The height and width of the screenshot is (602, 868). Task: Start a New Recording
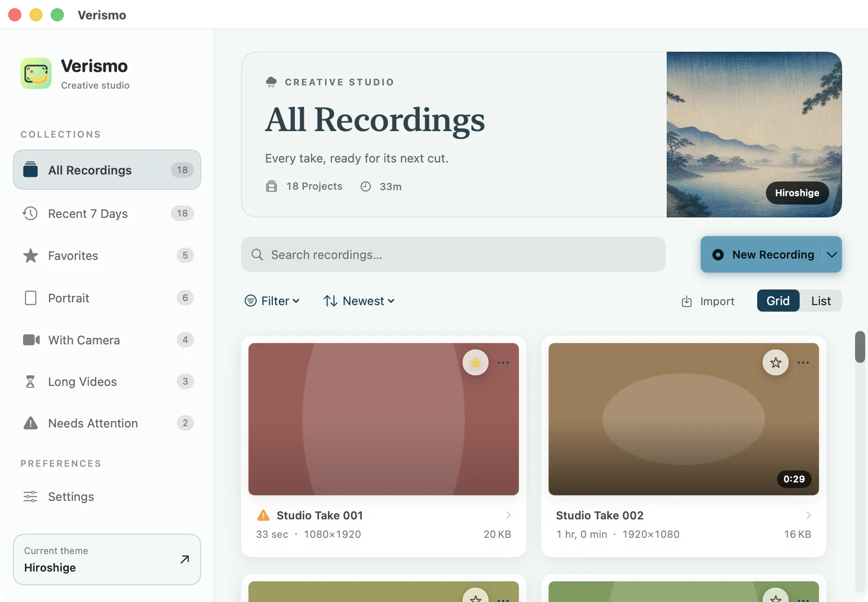[x=762, y=254]
